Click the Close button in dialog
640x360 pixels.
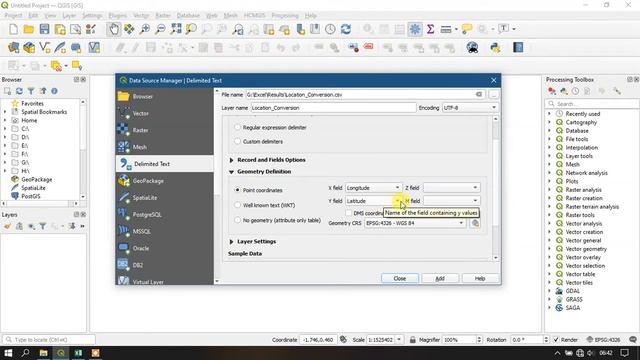(400, 278)
